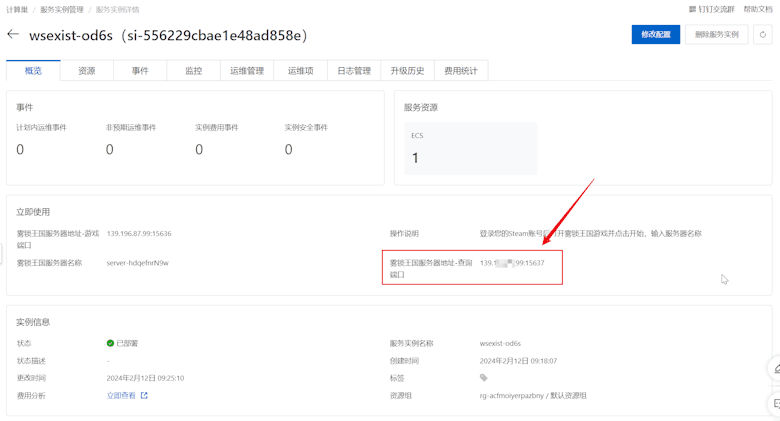Open the DingTalk group (钉钉交流群) icon link
The width and height of the screenshot is (780, 421).
click(x=693, y=9)
